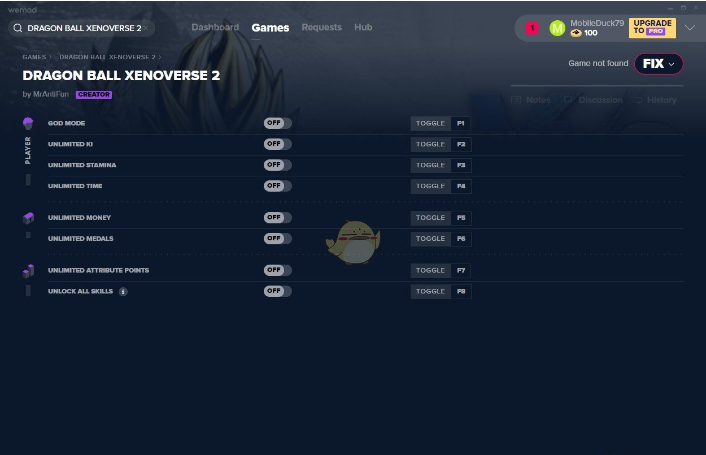
Task: Click the Unlimited Medals TOGGLE button
Action: 430,239
